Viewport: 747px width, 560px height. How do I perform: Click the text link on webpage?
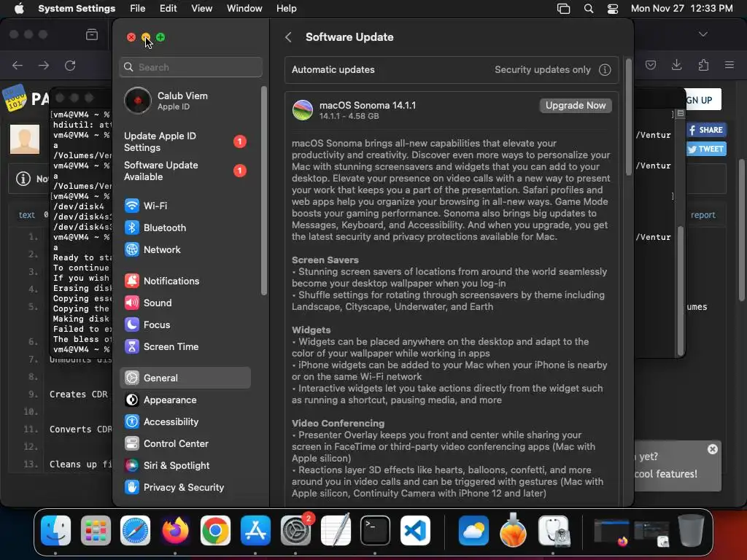pyautogui.click(x=27, y=215)
